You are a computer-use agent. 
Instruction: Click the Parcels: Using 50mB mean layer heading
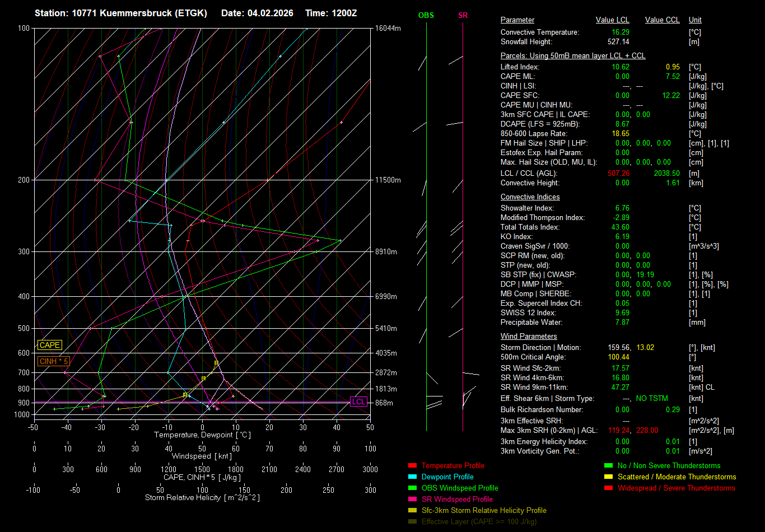[x=572, y=56]
